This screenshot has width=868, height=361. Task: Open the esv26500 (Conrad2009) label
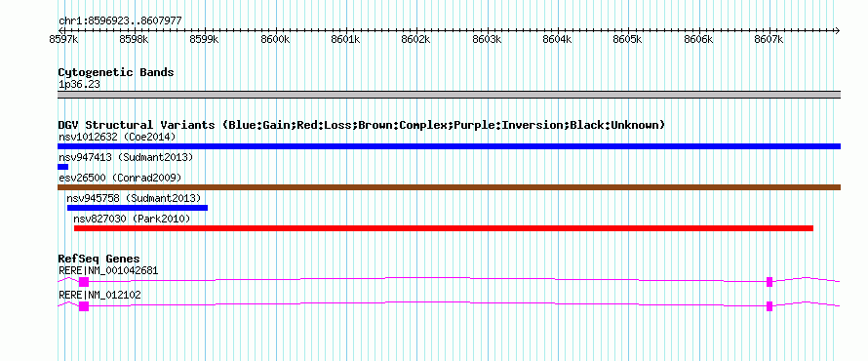coord(120,178)
